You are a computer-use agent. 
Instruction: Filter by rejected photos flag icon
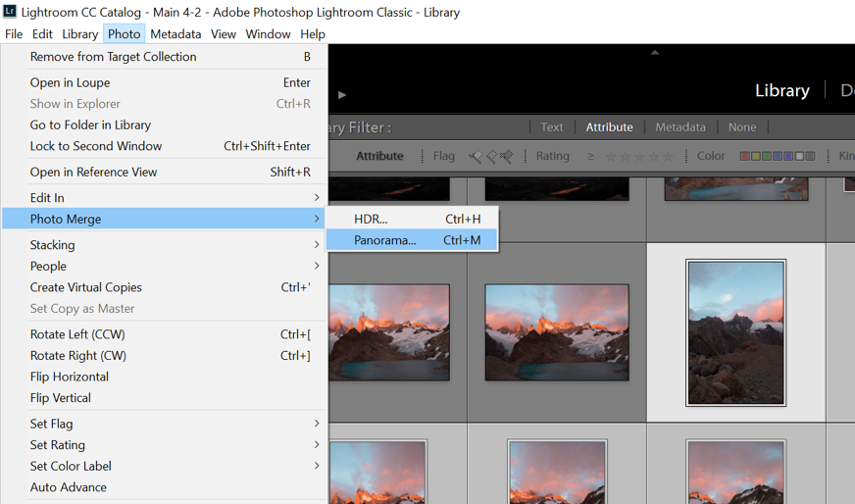click(x=506, y=157)
